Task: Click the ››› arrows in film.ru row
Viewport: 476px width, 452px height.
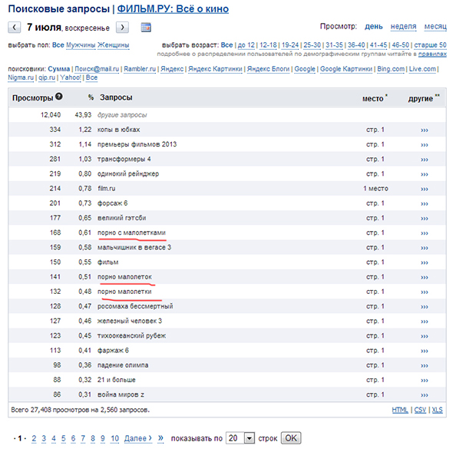Action: [425, 189]
